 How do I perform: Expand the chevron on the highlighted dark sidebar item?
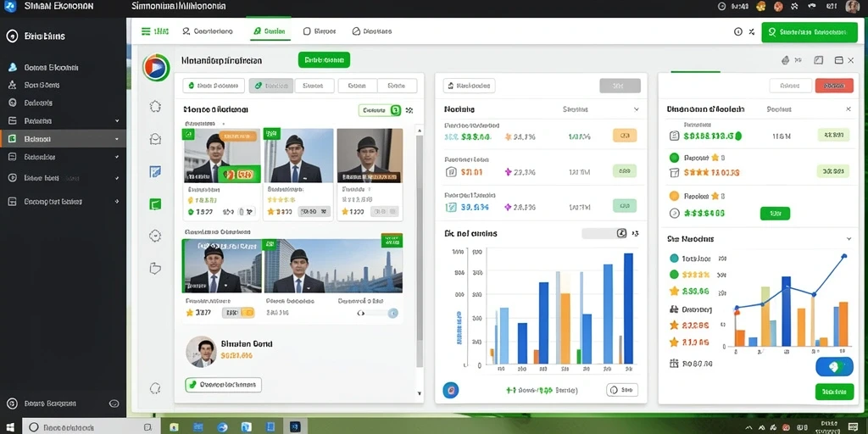(117, 139)
